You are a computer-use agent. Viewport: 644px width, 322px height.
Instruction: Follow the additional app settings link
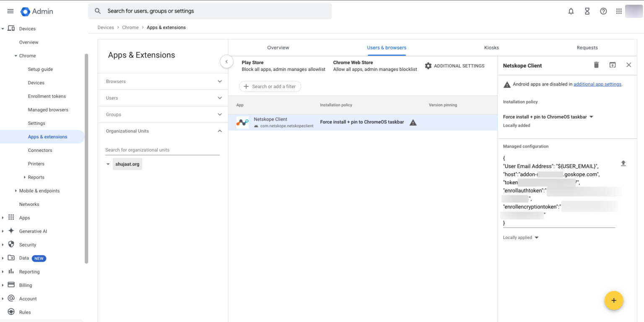(597, 84)
